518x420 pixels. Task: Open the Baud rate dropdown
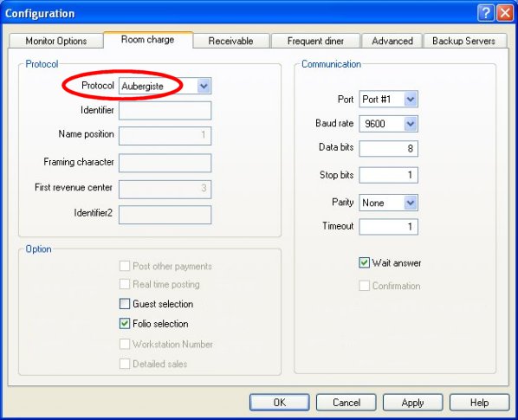click(388, 124)
